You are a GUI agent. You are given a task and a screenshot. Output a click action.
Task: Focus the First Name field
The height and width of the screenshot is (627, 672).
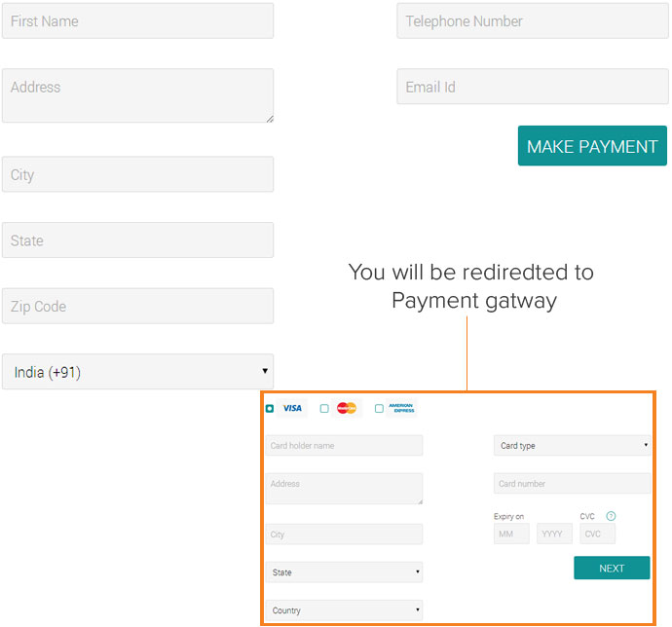137,21
